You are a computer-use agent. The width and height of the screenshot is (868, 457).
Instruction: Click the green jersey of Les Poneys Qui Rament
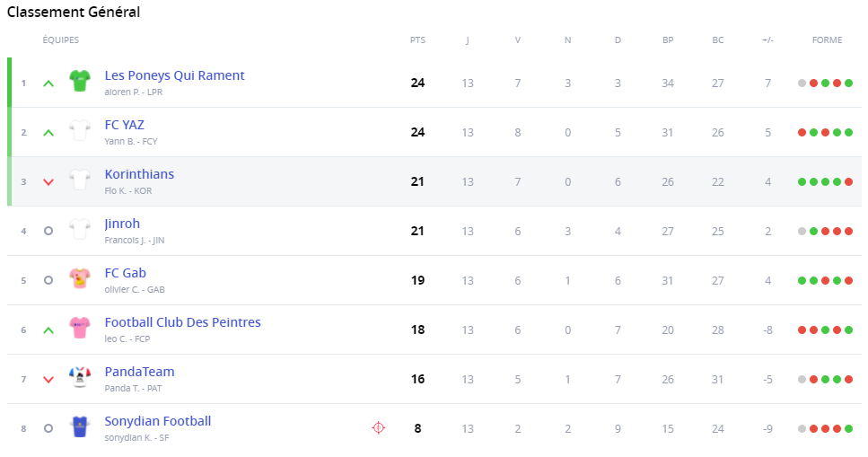[80, 82]
